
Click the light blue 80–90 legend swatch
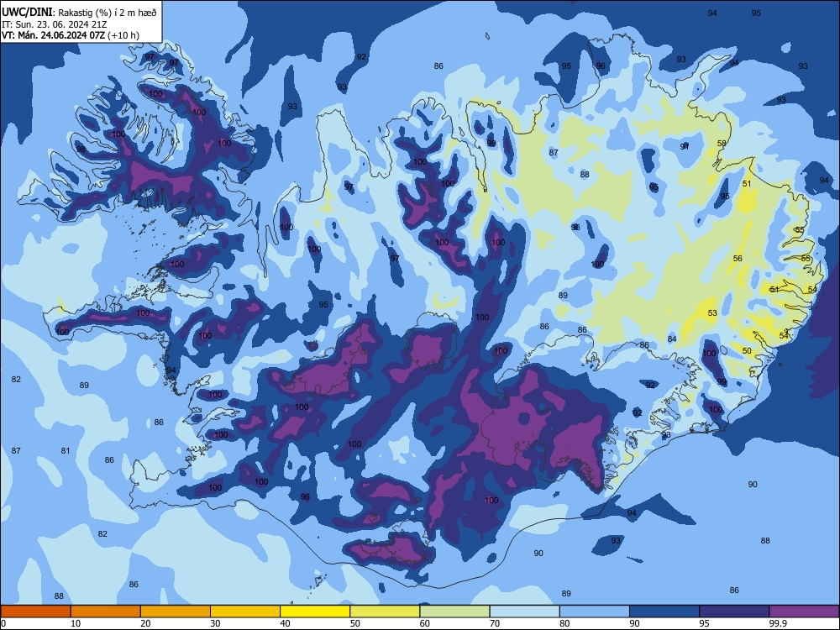[595, 612]
